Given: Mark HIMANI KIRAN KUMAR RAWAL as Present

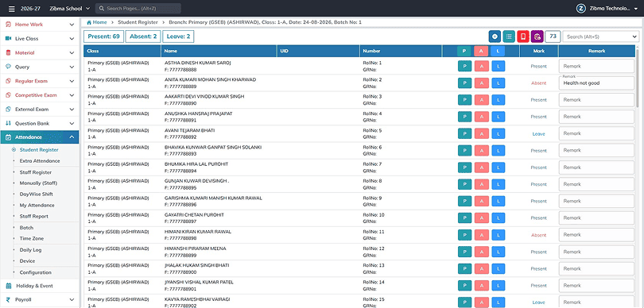Looking at the screenshot, I should click(464, 235).
